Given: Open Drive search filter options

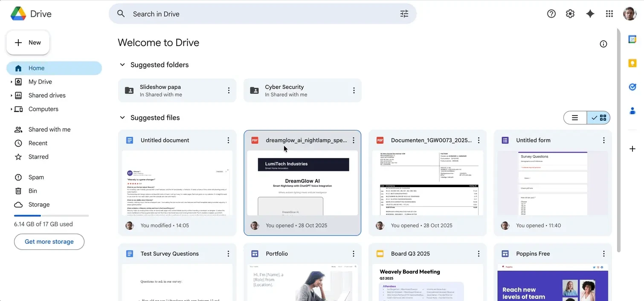Looking at the screenshot, I should click(404, 13).
